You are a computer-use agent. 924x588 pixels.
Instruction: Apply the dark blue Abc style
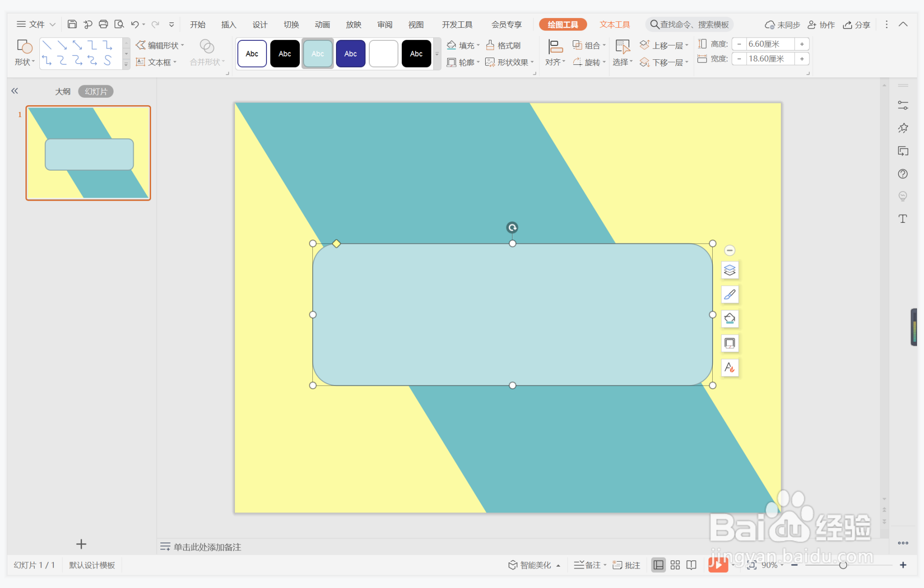[350, 54]
